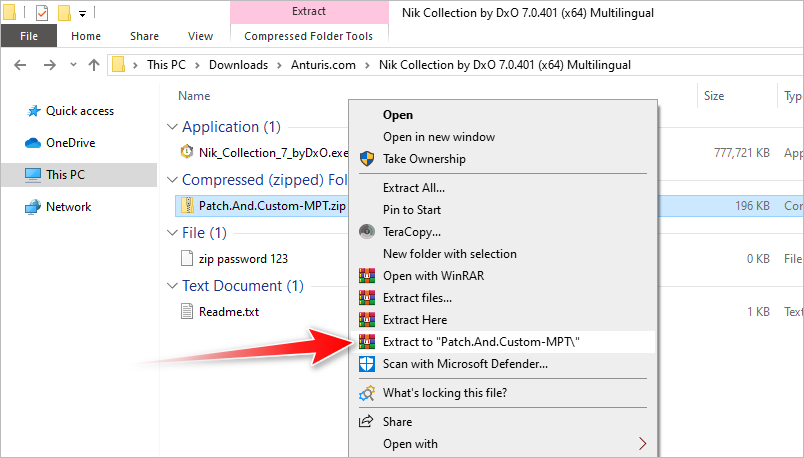Sort files by the Size column header
This screenshot has height=458, width=804.
pos(714,96)
